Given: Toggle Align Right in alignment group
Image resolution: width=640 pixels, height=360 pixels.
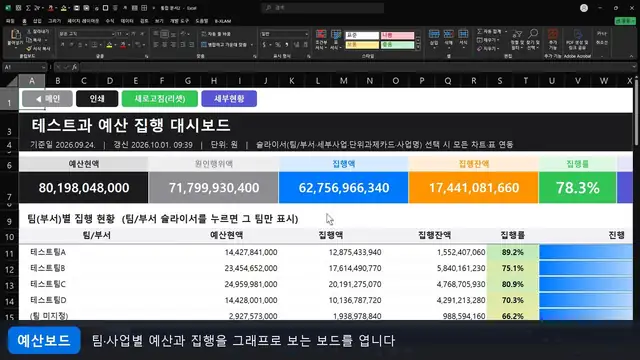Looking at the screenshot, I should click(x=173, y=44).
